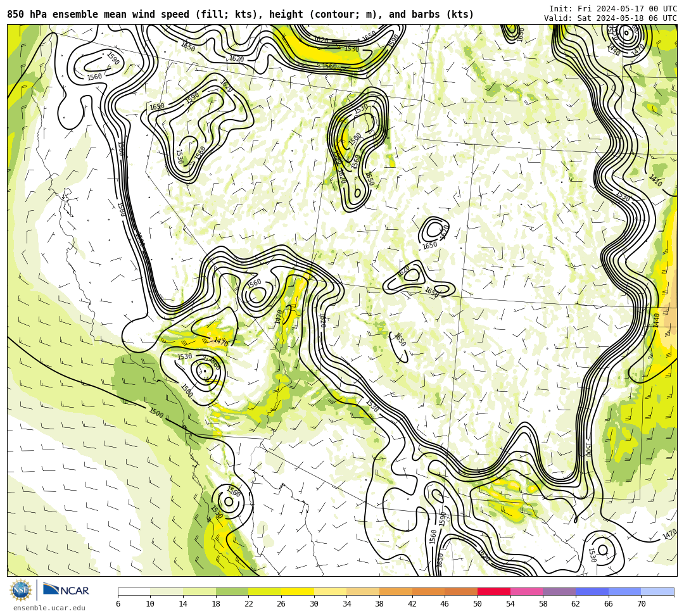
Task: Click the NSF logo emblem
Action: coord(21,590)
